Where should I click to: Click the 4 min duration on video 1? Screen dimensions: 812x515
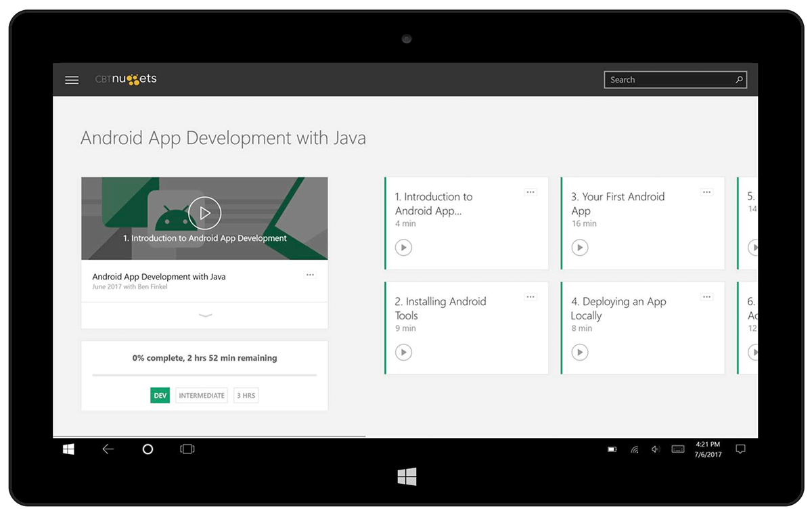(x=405, y=223)
